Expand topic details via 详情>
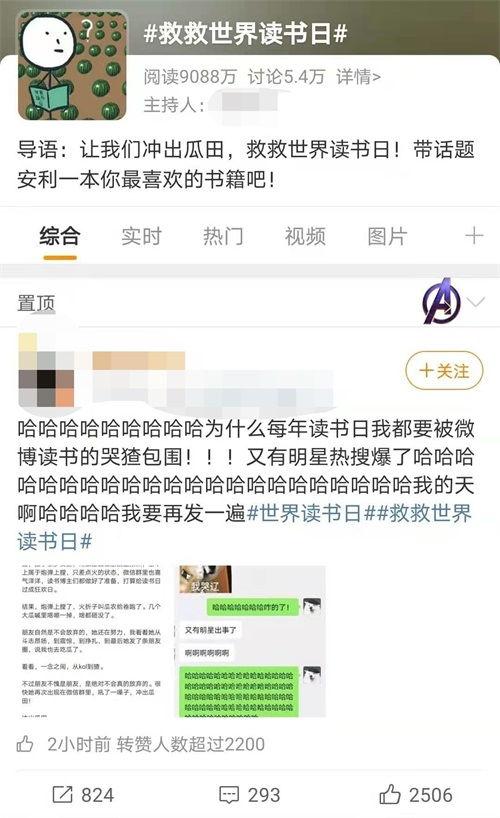This screenshot has width=500, height=818. (359, 77)
